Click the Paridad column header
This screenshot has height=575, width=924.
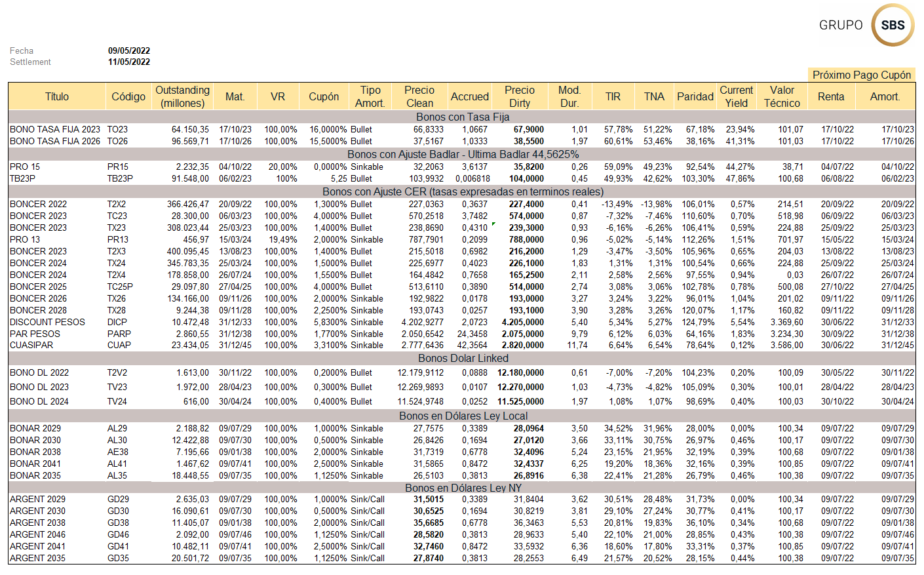point(695,96)
